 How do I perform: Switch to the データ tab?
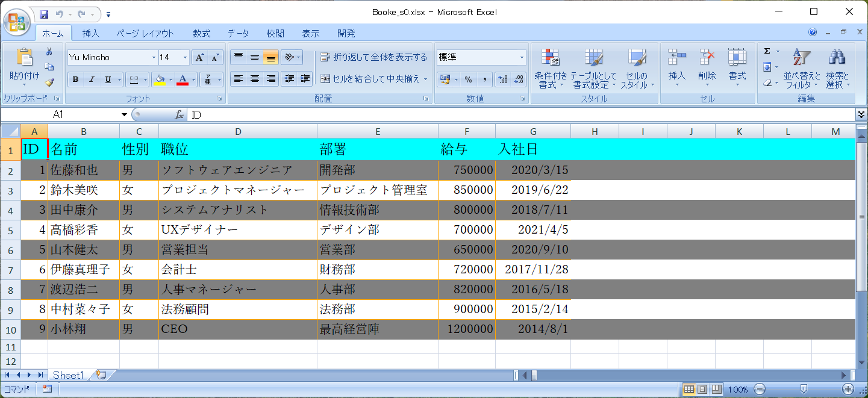238,34
